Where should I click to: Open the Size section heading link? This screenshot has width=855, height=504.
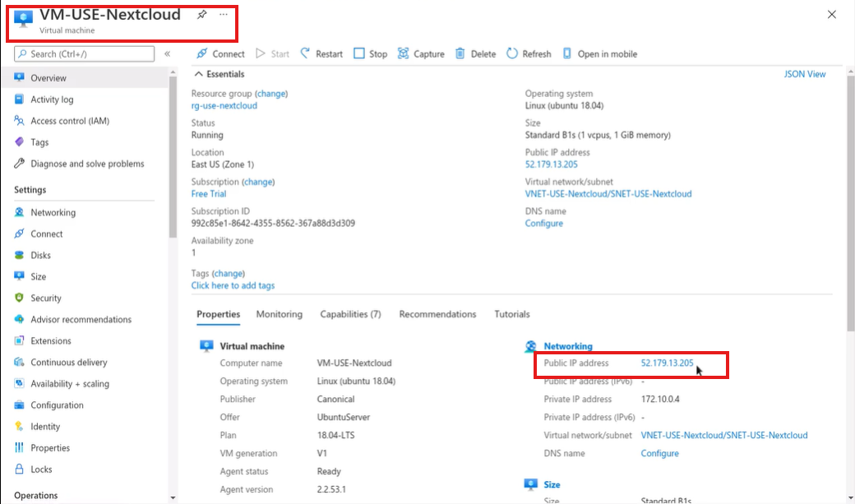552,485
